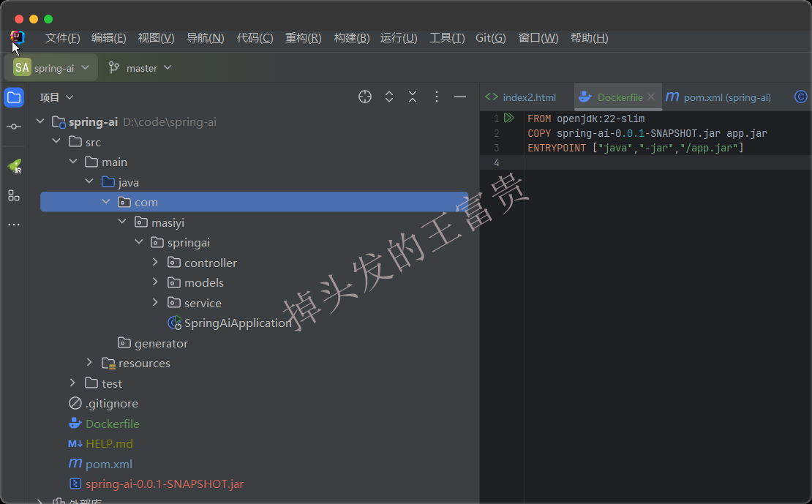Viewport: 812px width, 504px height.
Task: Open the Structure tool window icon
Action: point(14,195)
